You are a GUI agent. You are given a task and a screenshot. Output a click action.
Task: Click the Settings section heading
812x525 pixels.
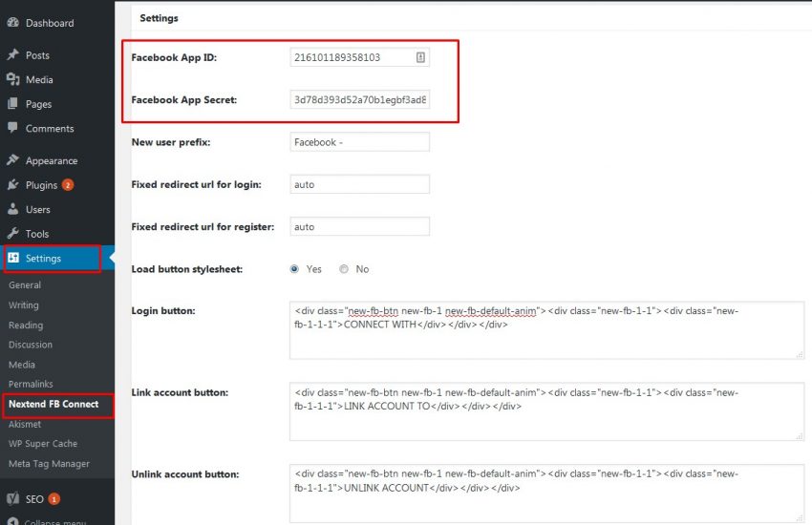(159, 18)
